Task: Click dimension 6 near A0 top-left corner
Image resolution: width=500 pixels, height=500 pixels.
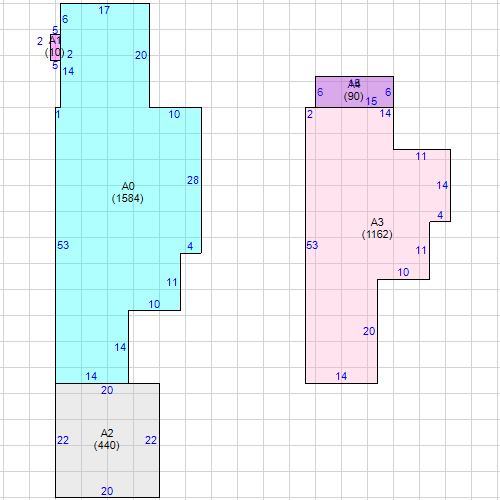Action: 65,19
